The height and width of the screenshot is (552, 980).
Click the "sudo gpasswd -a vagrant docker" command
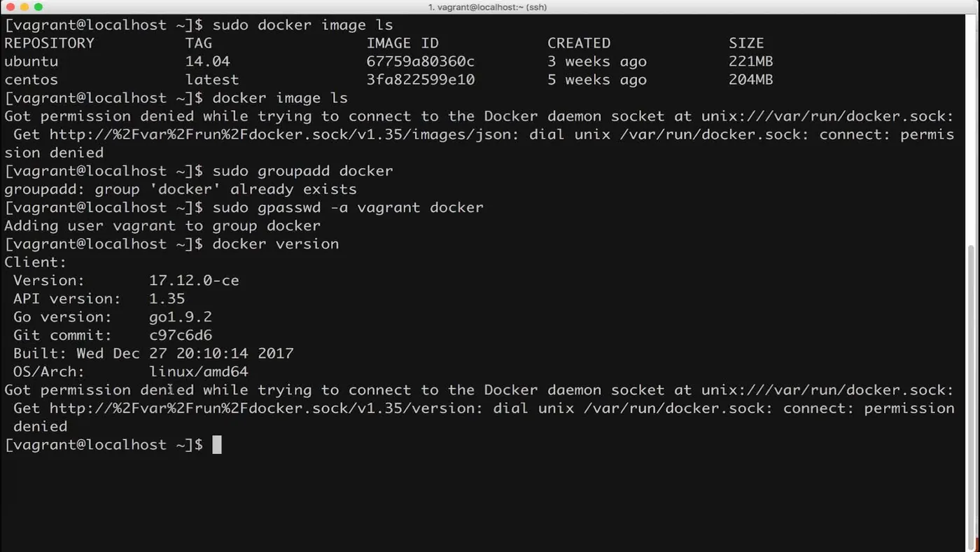348,207
